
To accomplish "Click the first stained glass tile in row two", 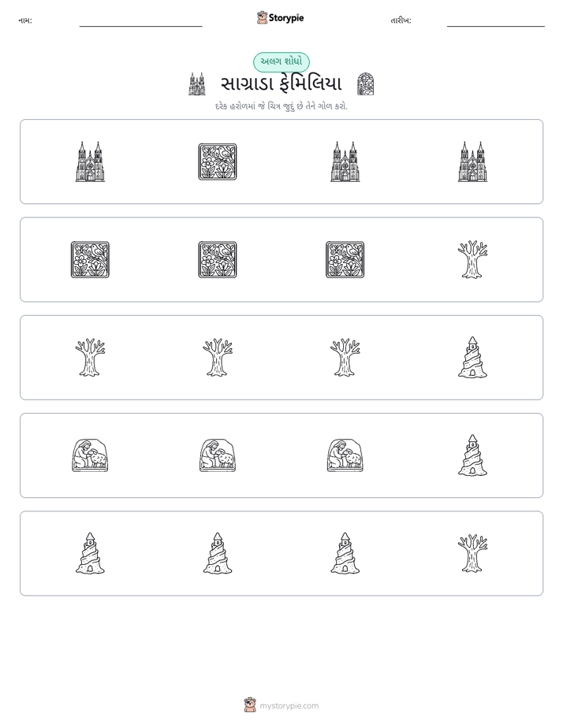I will [x=90, y=259].
